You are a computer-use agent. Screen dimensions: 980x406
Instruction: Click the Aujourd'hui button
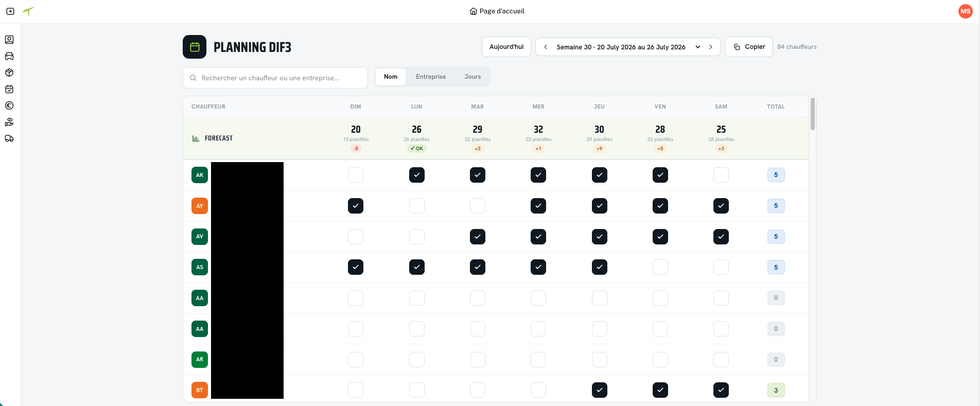506,47
